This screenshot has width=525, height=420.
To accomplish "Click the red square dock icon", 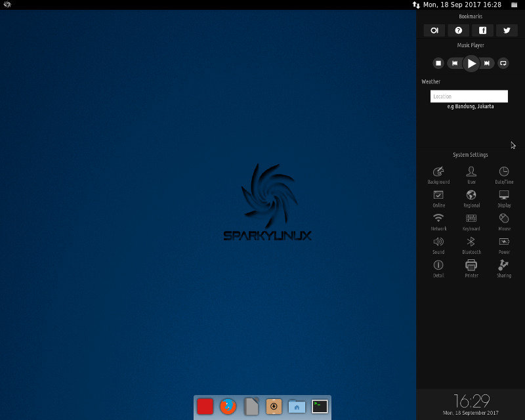I will click(205, 406).
